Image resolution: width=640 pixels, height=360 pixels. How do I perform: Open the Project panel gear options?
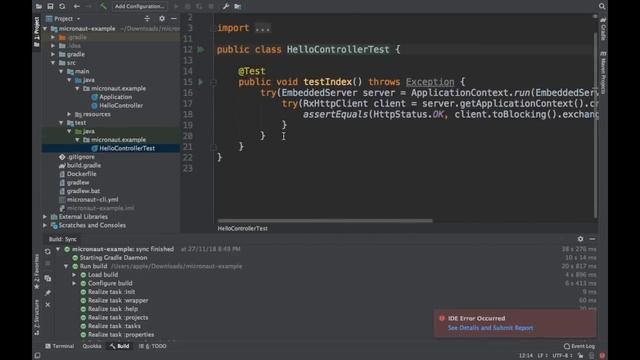tap(162, 19)
